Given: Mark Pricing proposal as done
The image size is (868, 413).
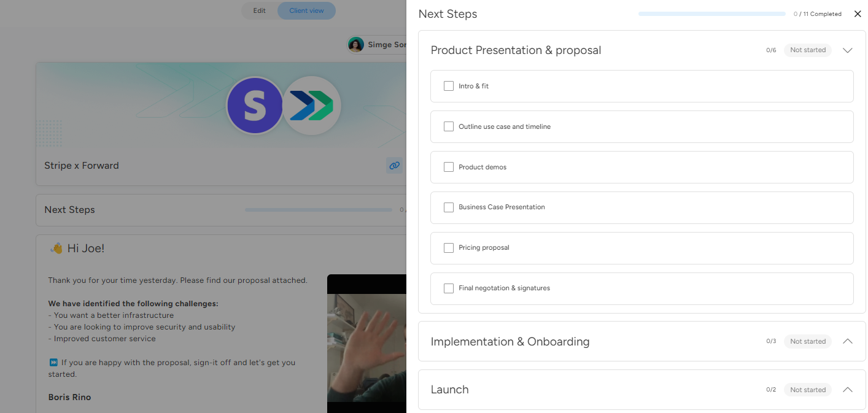Looking at the screenshot, I should [448, 248].
